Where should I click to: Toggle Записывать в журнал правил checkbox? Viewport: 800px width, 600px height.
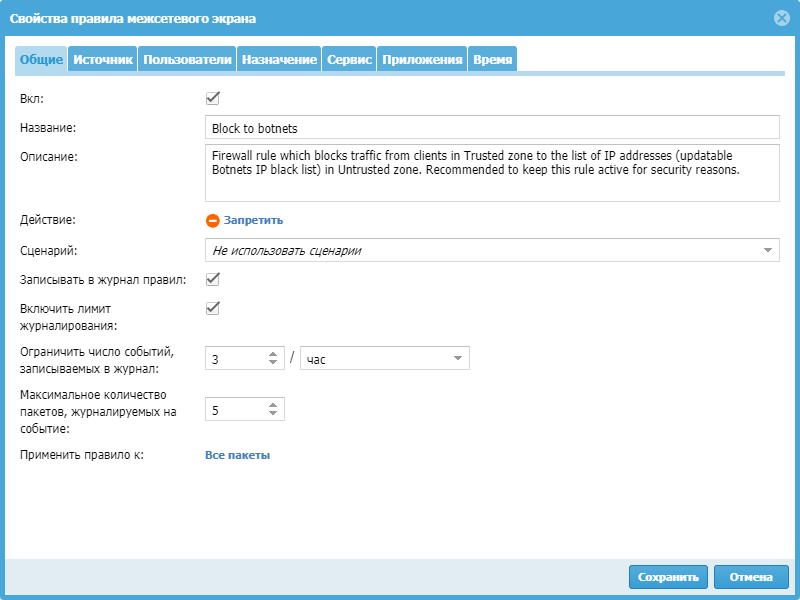pos(212,279)
